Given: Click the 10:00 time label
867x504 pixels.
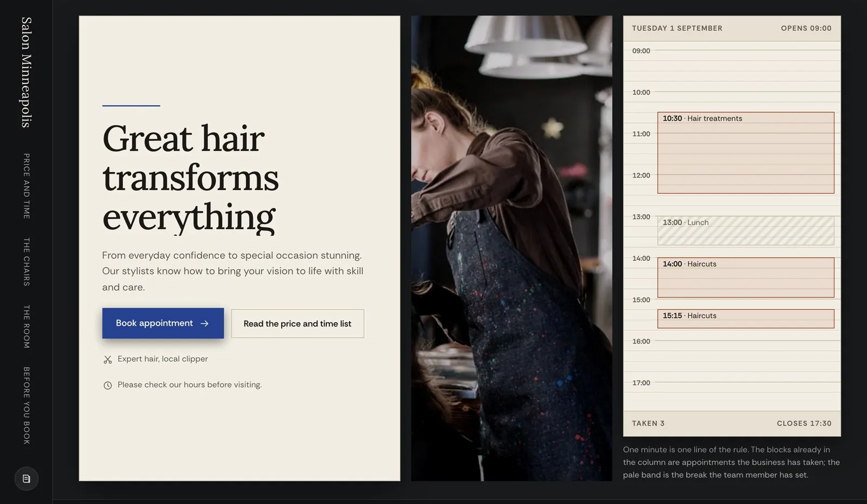Looking at the screenshot, I should [641, 93].
